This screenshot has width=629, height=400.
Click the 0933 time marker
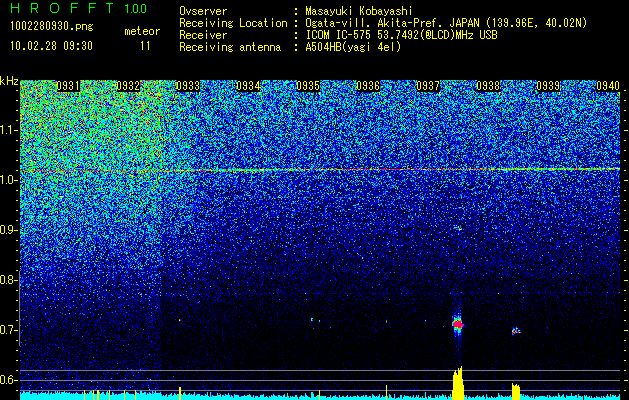point(188,86)
